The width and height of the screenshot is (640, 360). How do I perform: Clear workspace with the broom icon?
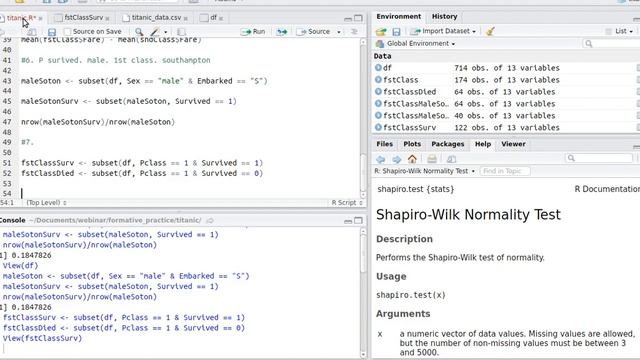click(x=490, y=31)
